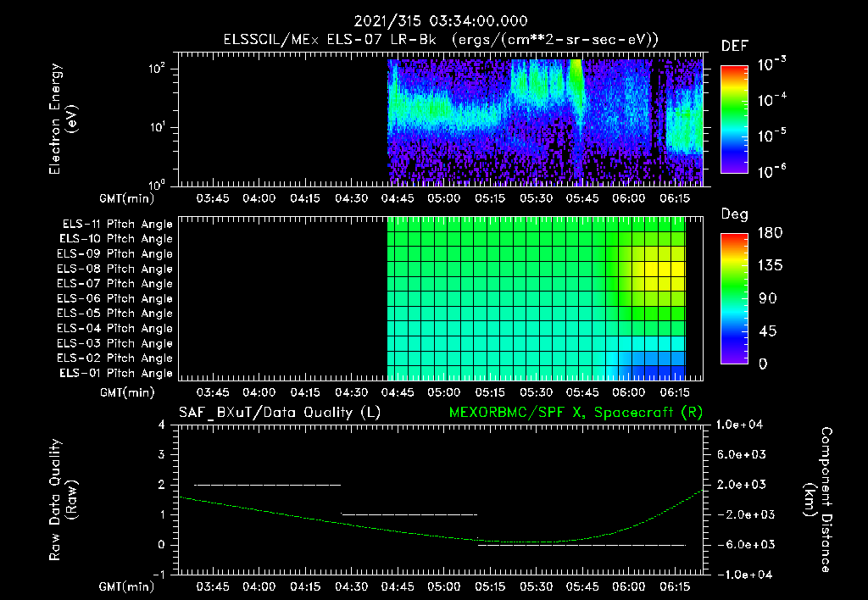The width and height of the screenshot is (868, 600).
Task: Click the 45 tick on Deg scale
Action: tap(767, 331)
